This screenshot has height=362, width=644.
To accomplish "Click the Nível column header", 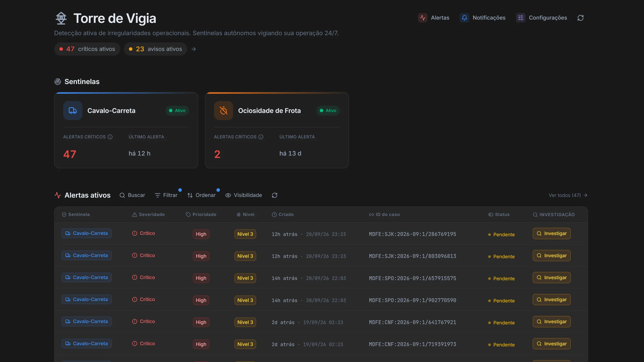I will click(x=246, y=215).
